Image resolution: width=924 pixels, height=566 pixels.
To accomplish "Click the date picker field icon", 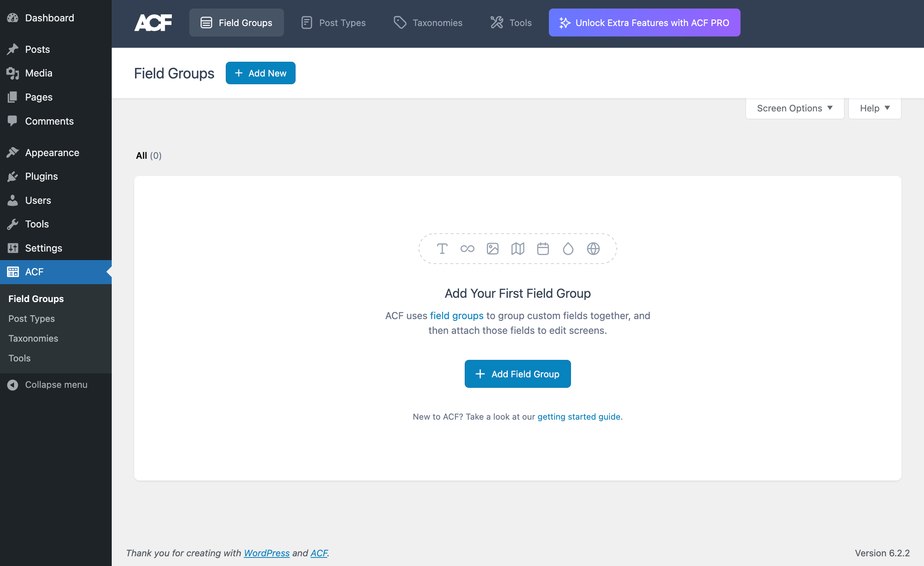I will (543, 249).
